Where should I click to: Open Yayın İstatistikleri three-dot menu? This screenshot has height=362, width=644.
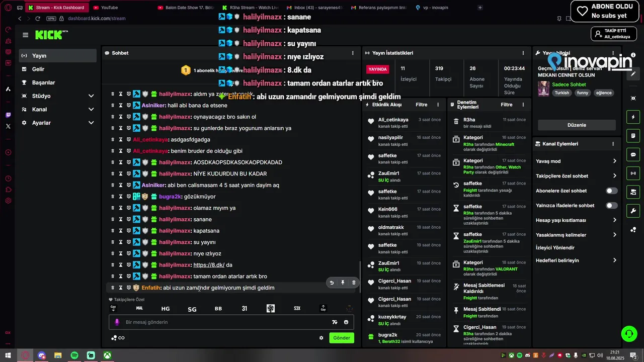[523, 53]
